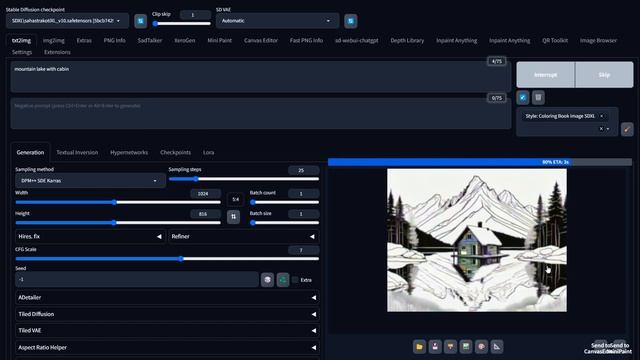640x360 pixels.
Task: Click the Clip skip slider
Action: 182,24
